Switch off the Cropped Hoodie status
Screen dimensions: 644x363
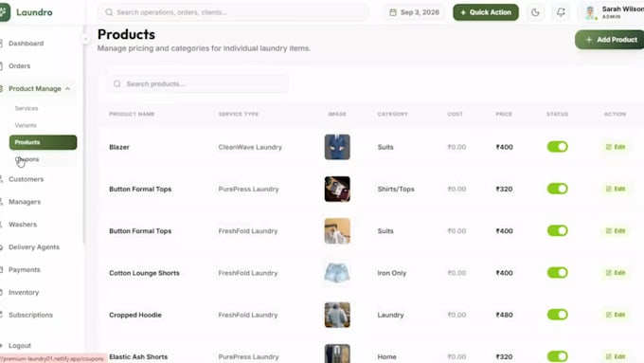pos(557,315)
